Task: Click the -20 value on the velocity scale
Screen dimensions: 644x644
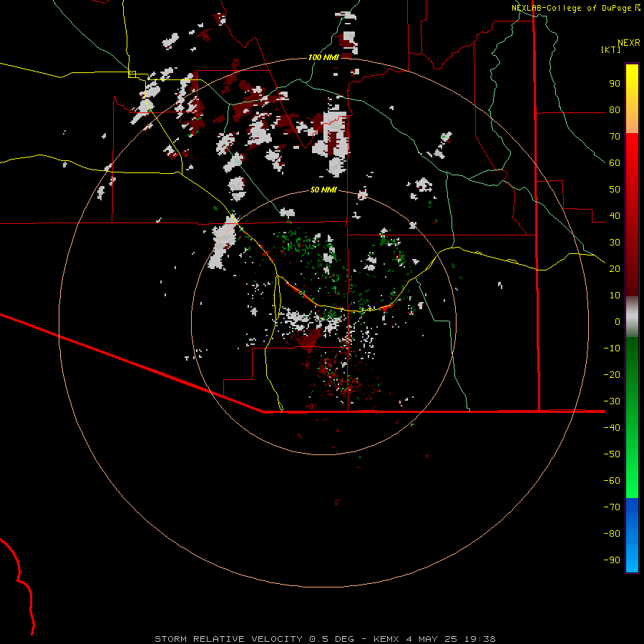Action: (612, 374)
